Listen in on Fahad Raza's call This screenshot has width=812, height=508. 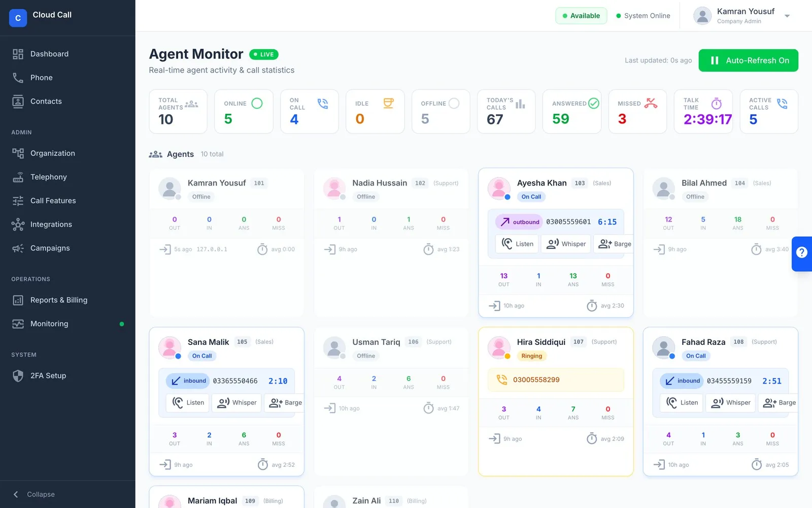pos(682,403)
